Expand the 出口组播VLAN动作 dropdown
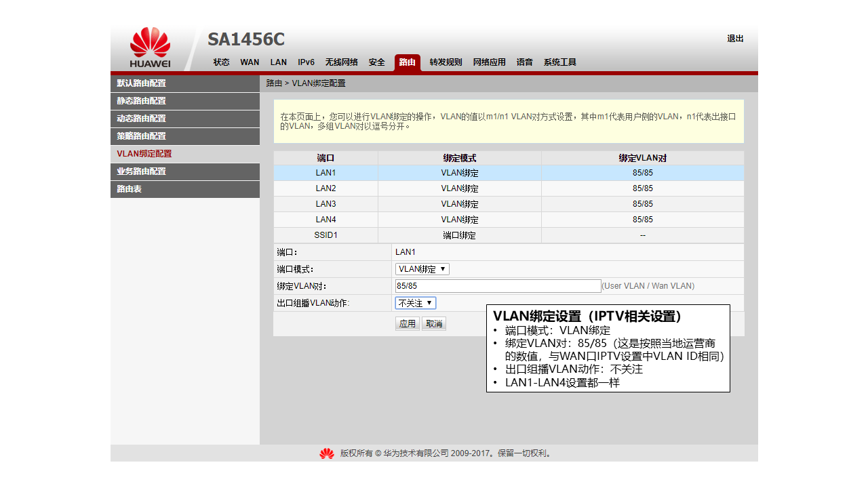 (x=415, y=303)
